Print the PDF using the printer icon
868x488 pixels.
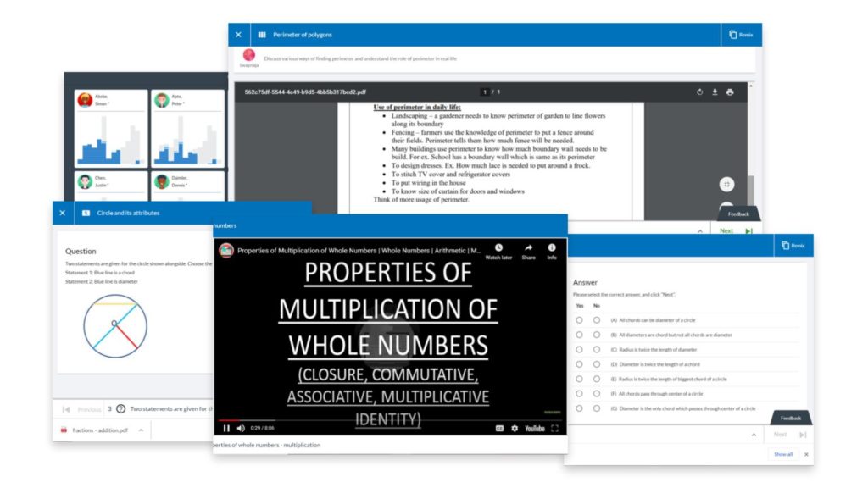point(730,91)
